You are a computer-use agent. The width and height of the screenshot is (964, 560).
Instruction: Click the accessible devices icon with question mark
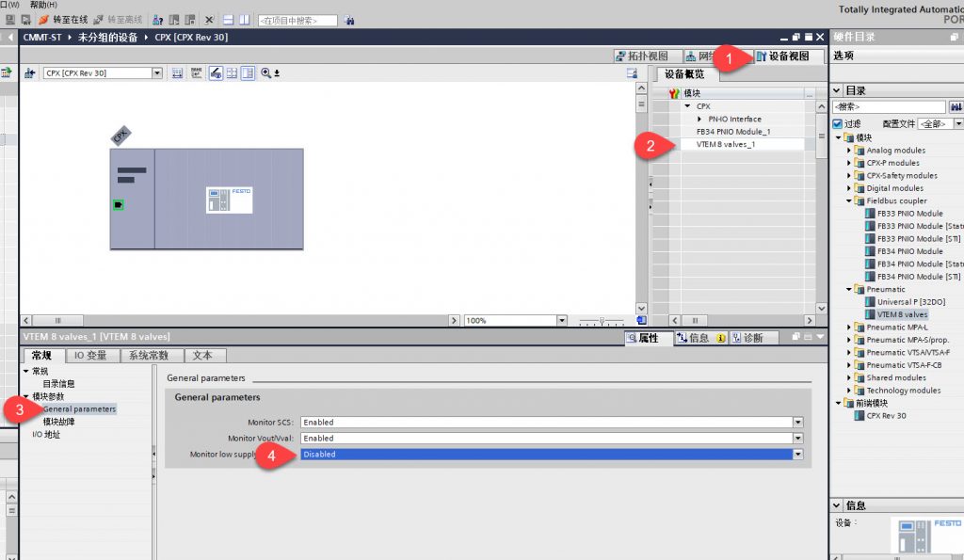(x=158, y=20)
